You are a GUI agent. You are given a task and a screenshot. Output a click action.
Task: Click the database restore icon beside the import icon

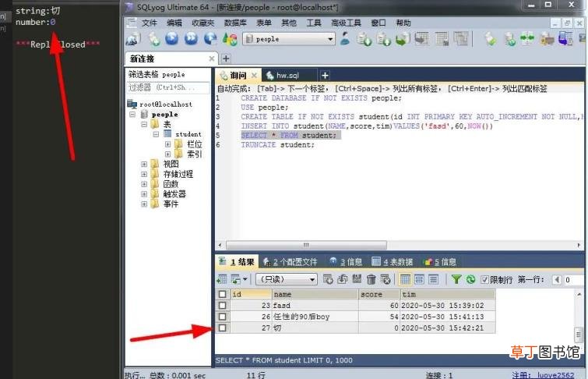pyautogui.click(x=383, y=39)
